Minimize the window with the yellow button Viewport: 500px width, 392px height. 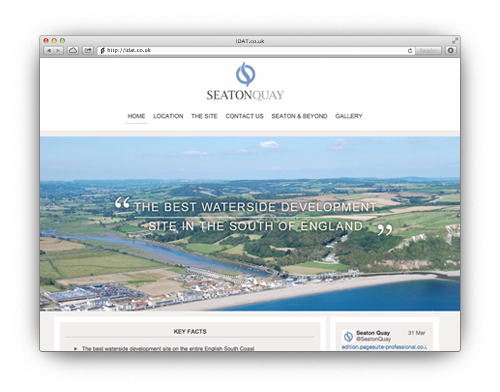tap(54, 41)
